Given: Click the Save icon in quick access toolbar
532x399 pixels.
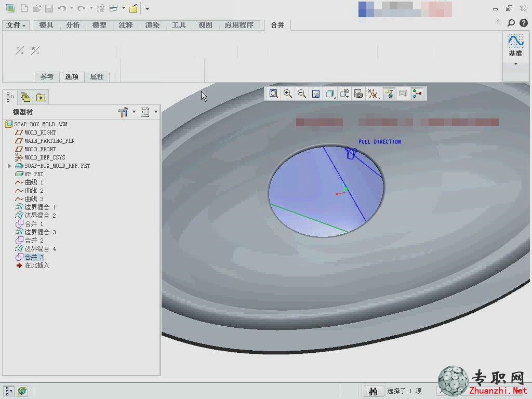Looking at the screenshot, I should point(49,8).
